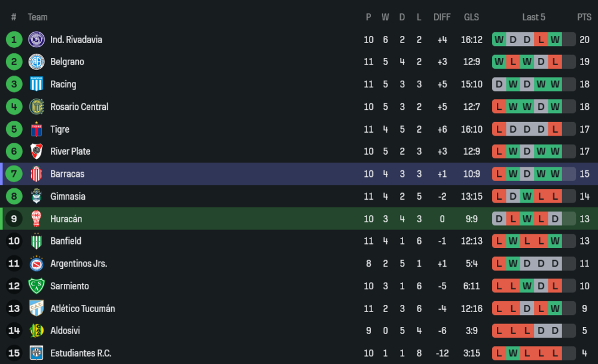The width and height of the screenshot is (598, 364).
Task: Click Belgrano's latest L form badge
Action: 555,62
